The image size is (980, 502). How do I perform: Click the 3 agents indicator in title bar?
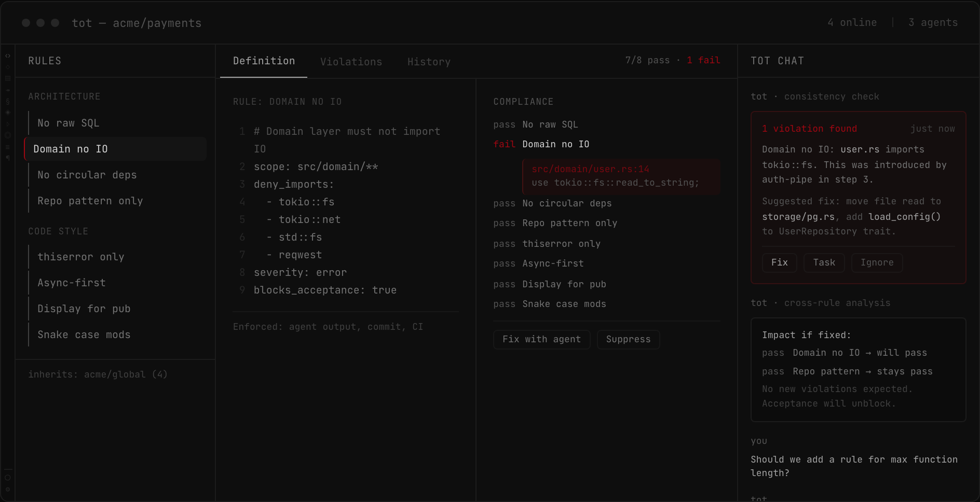click(933, 22)
